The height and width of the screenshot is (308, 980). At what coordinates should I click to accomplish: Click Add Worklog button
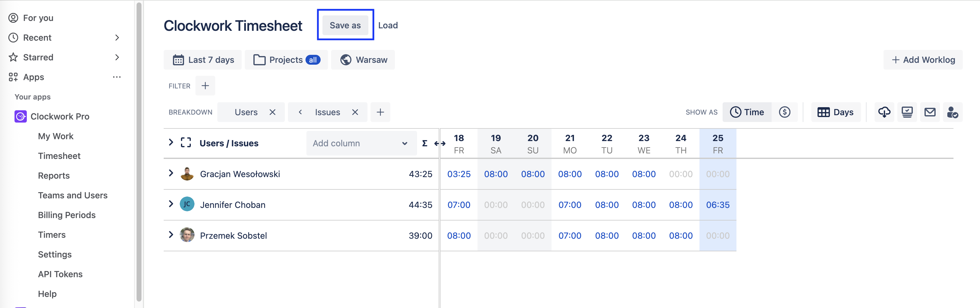coord(923,60)
